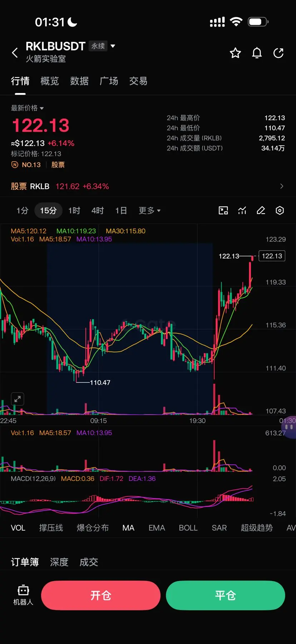Open the chart indicators icon

[242, 210]
